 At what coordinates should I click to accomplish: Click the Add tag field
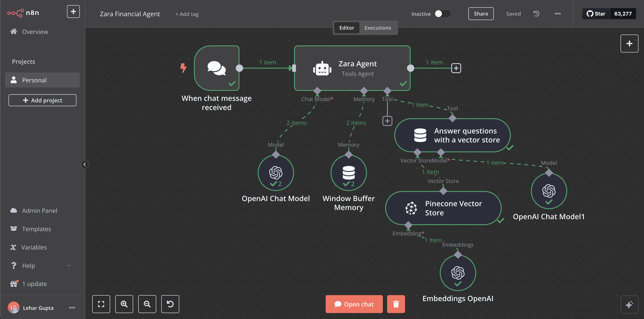coord(187,14)
